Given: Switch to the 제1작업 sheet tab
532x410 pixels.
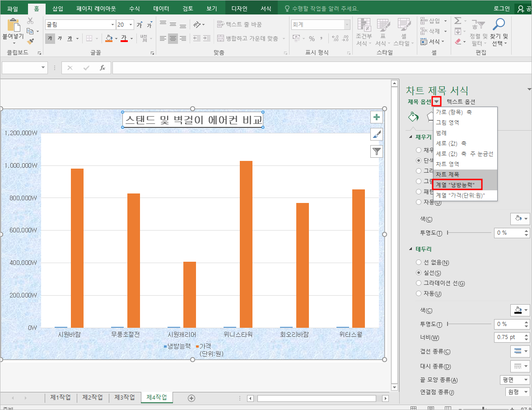Looking at the screenshot, I should 61,397.
